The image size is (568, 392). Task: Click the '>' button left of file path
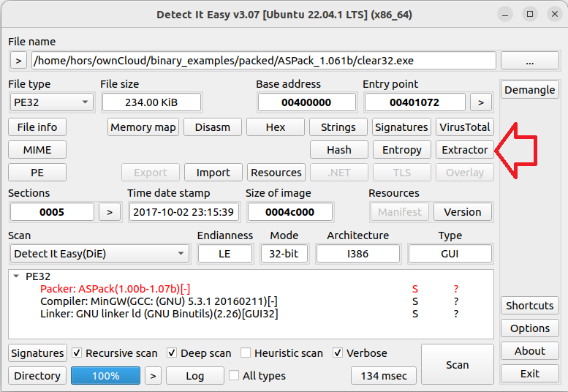(18, 61)
